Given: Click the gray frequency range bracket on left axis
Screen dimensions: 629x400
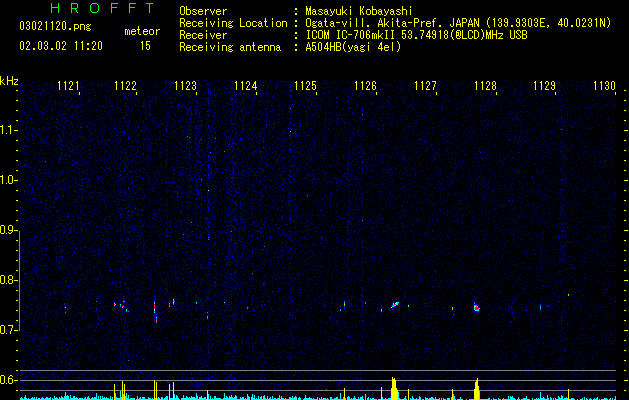Looking at the screenshot, I should tap(19, 281).
